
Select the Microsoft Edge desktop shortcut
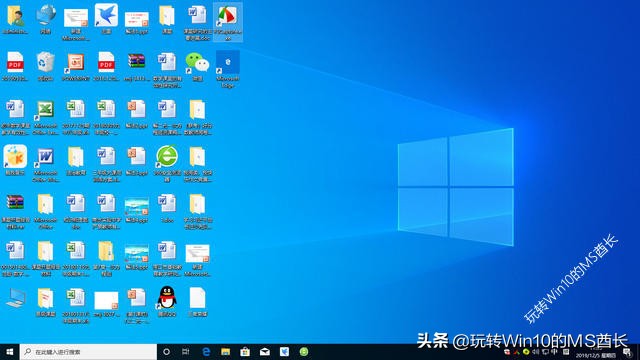click(228, 69)
